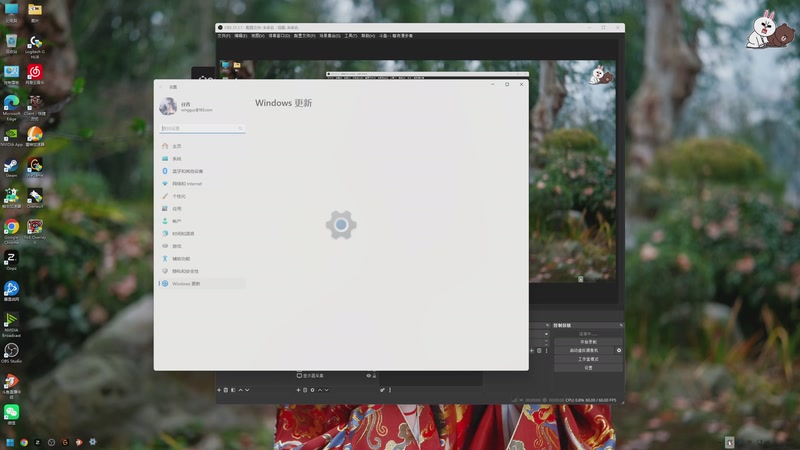The width and height of the screenshot is (800, 450).
Task: Open the Home page in Settings sidebar
Action: [x=202, y=146]
